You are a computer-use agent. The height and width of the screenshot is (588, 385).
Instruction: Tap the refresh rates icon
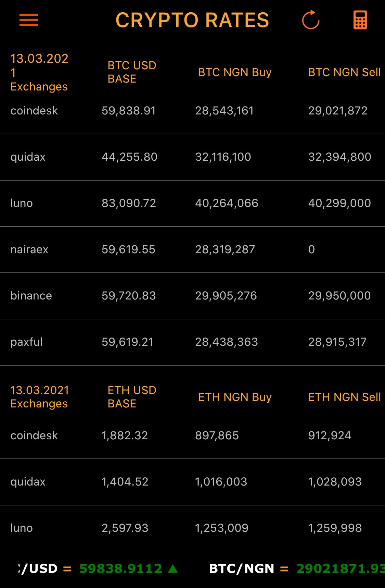pos(311,20)
